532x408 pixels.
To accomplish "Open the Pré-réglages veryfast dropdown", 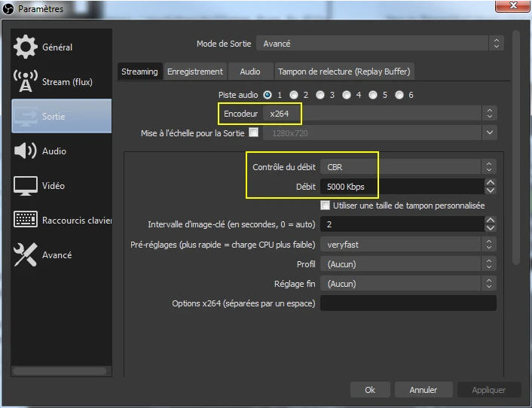I will point(408,245).
